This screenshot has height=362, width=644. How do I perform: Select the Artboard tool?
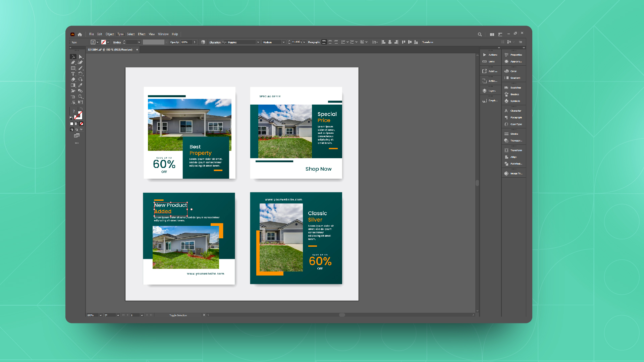(73, 97)
